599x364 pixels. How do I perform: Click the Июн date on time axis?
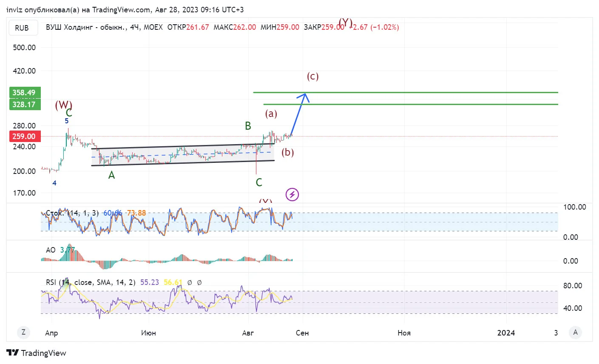148,333
